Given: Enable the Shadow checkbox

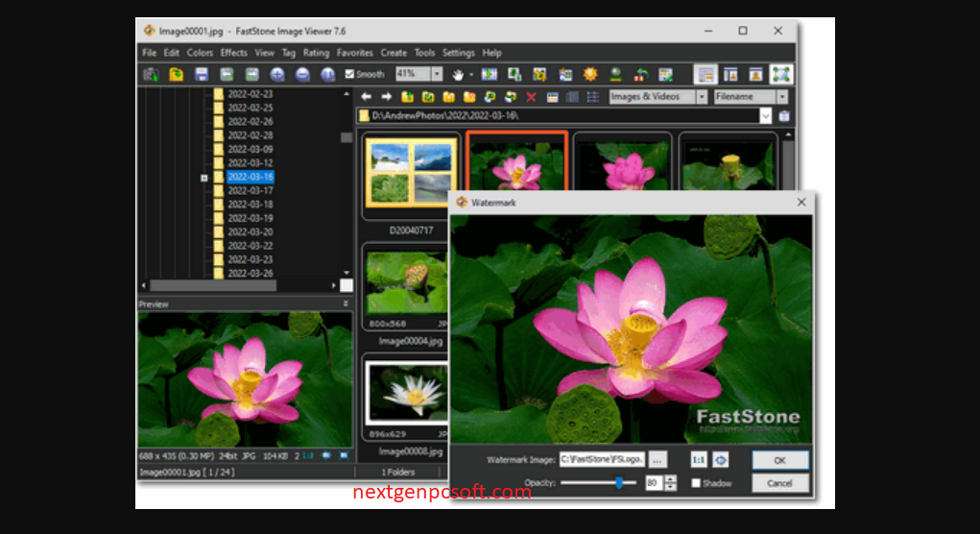Looking at the screenshot, I should tap(696, 483).
